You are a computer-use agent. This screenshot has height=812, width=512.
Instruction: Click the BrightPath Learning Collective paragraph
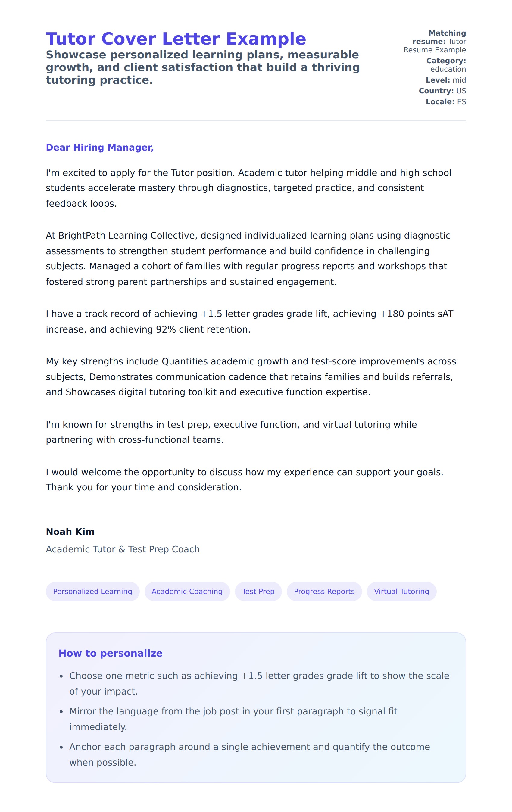[248, 258]
